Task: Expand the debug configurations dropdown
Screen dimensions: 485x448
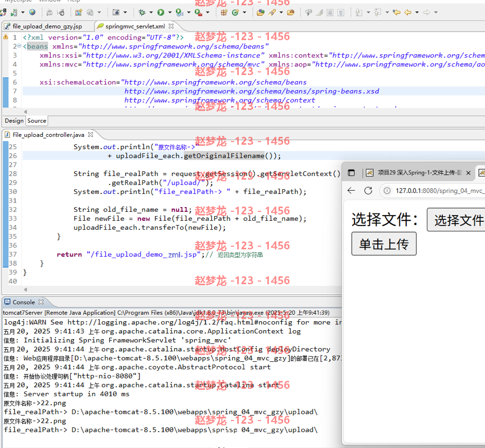Action: pyautogui.click(x=151, y=12)
